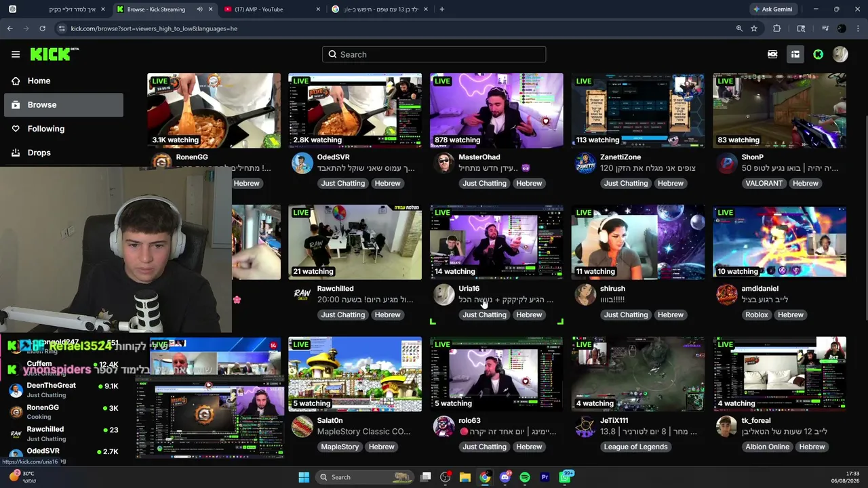Click the JeTiX111 channel name
This screenshot has height=488, width=868.
click(x=614, y=421)
